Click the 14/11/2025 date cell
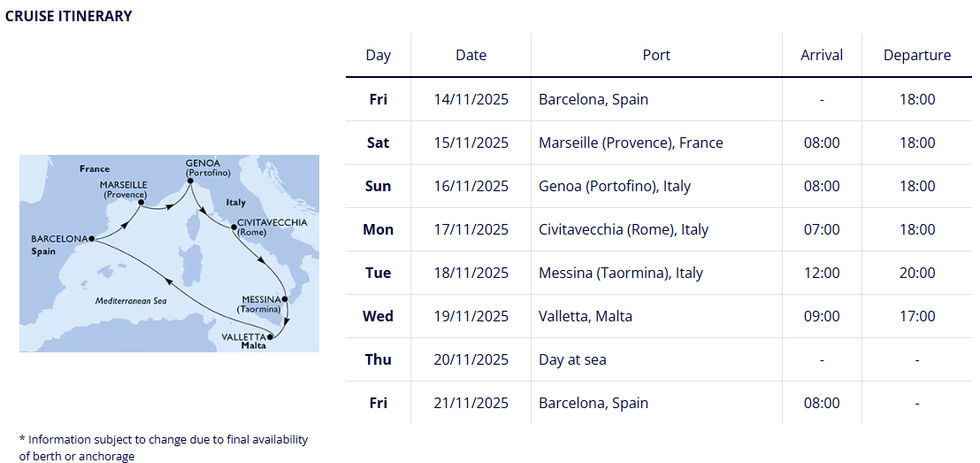The height and width of the screenshot is (463, 980). 471,99
